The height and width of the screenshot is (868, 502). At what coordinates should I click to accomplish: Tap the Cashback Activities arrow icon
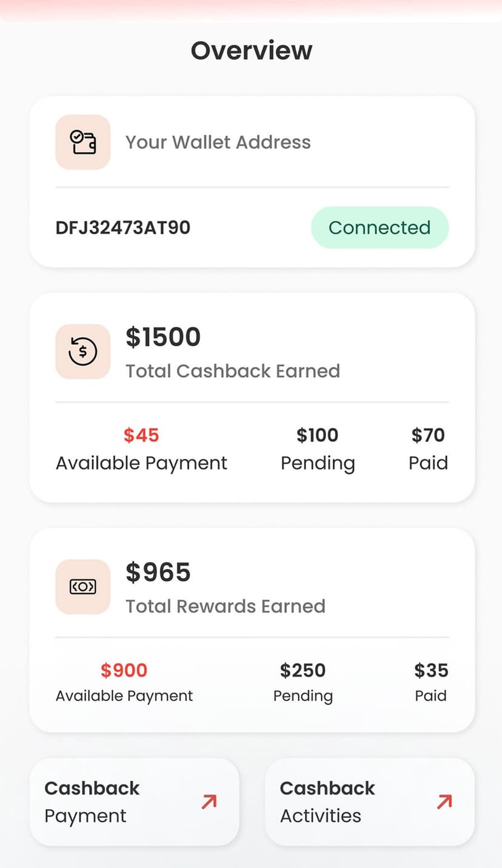pos(444,802)
